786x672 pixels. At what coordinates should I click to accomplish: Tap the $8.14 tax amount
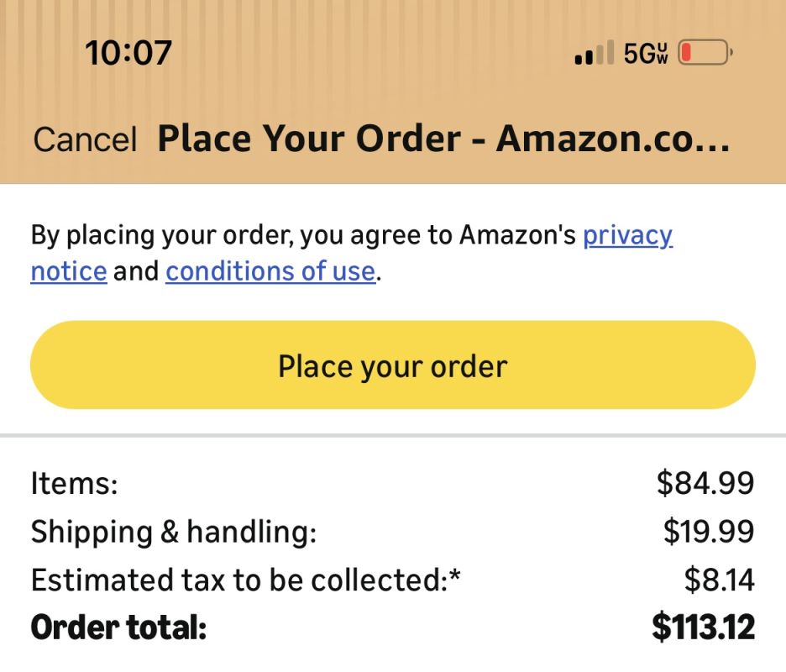coord(719,580)
